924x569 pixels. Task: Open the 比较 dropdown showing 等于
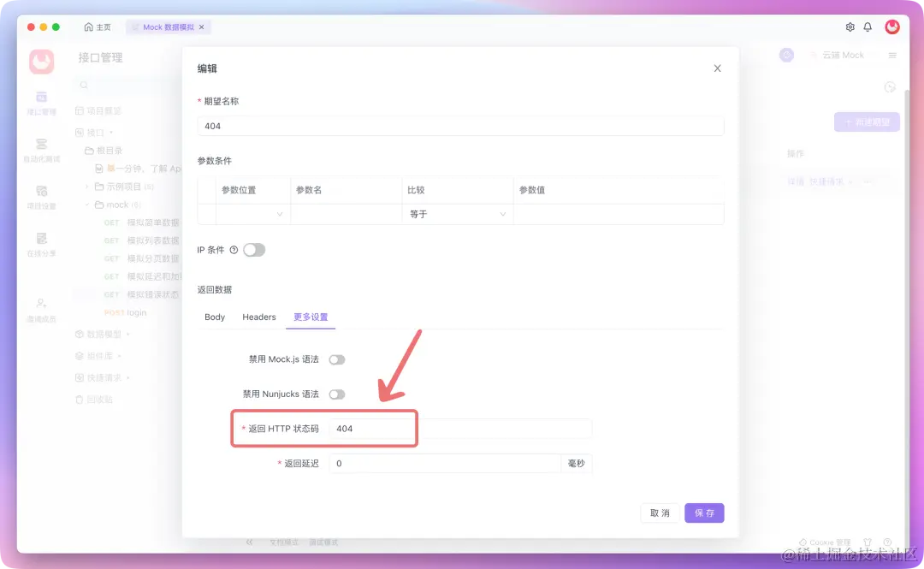pos(457,214)
